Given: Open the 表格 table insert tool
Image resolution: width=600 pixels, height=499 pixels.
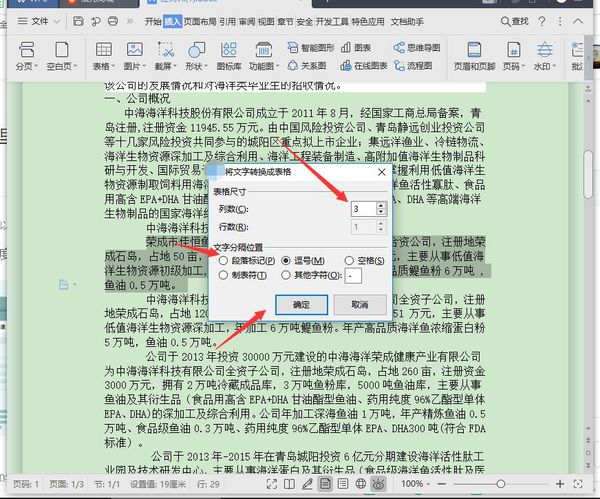Looking at the screenshot, I should [103, 56].
